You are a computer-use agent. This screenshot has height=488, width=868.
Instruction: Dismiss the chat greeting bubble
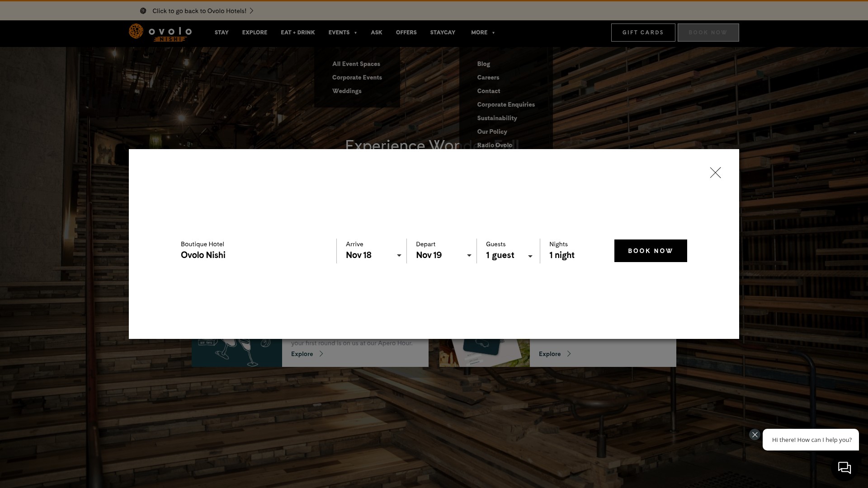pos(755,435)
